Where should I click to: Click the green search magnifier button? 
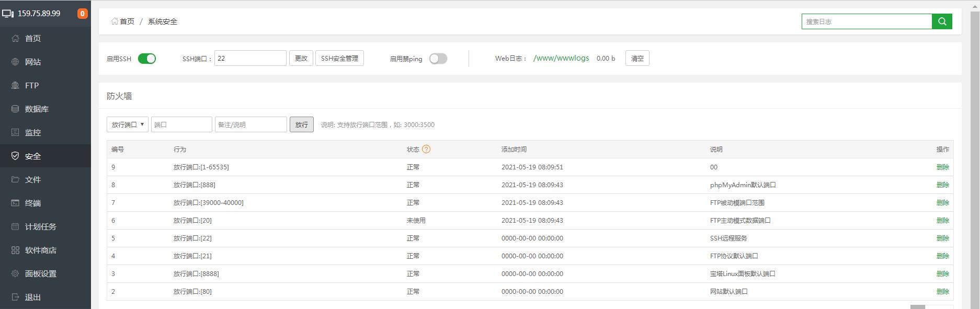(x=942, y=21)
